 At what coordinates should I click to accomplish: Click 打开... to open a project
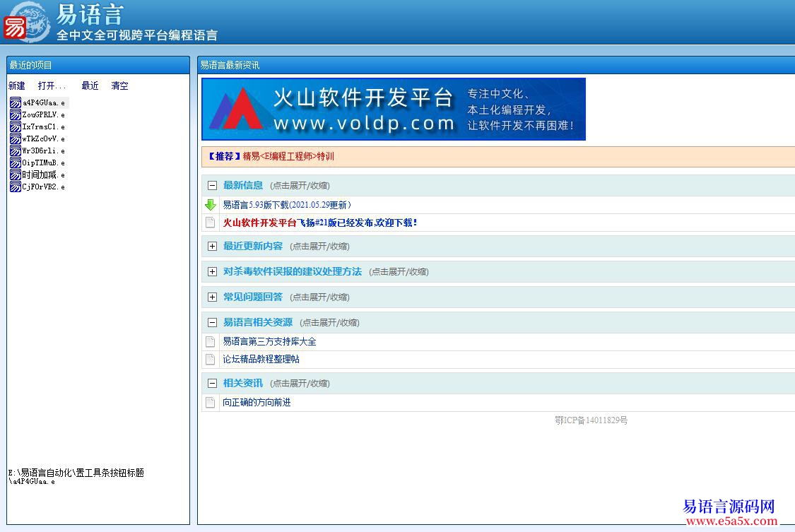tap(52, 86)
